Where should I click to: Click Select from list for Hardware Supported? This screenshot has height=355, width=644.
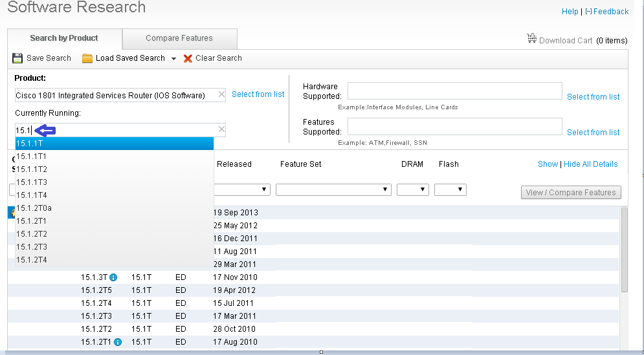pyautogui.click(x=593, y=97)
